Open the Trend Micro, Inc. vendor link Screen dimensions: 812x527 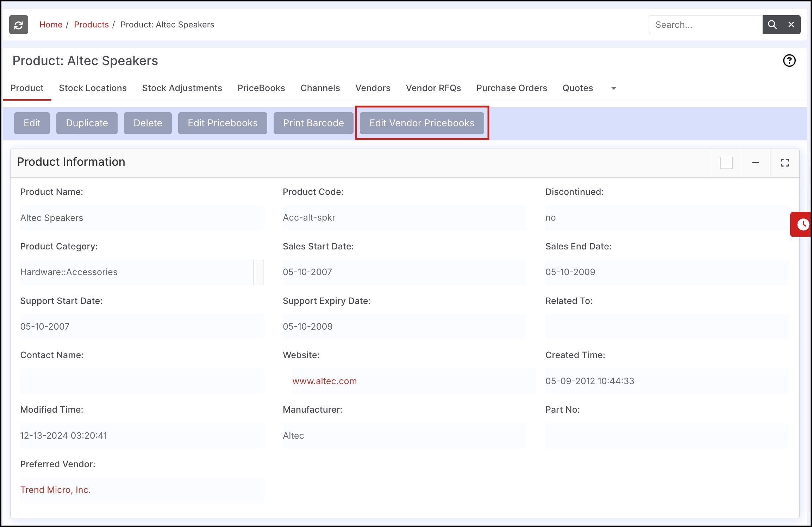click(x=55, y=490)
